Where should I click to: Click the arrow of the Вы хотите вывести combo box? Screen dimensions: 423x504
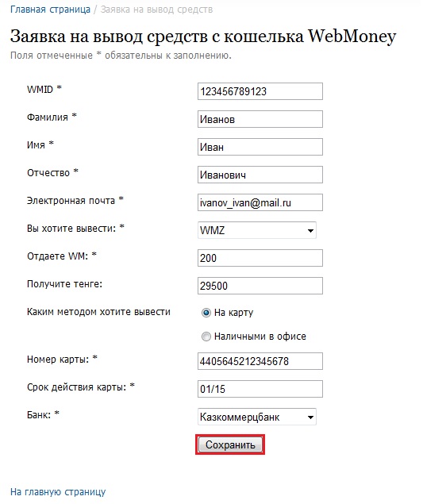tap(310, 230)
